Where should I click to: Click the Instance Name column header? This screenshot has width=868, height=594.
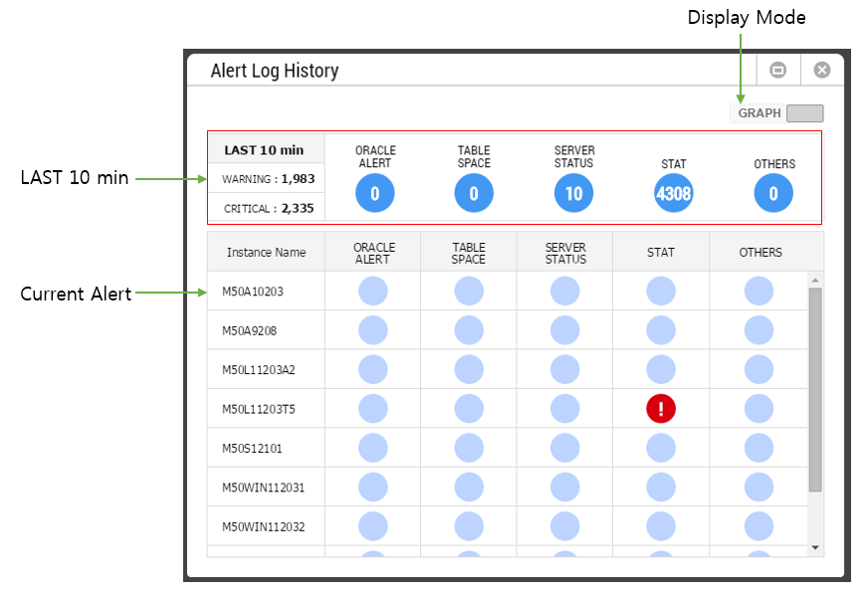(x=266, y=252)
